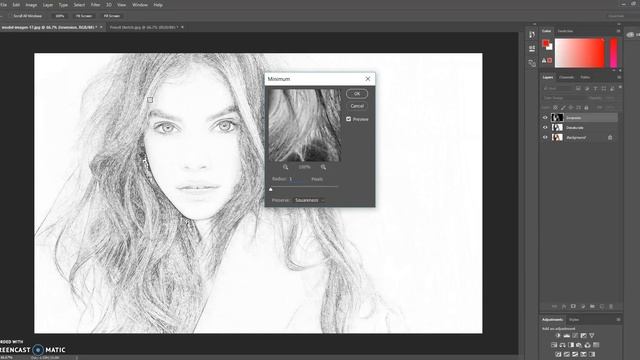
Task: Toggle visibility of the selected top layer
Action: (545, 118)
